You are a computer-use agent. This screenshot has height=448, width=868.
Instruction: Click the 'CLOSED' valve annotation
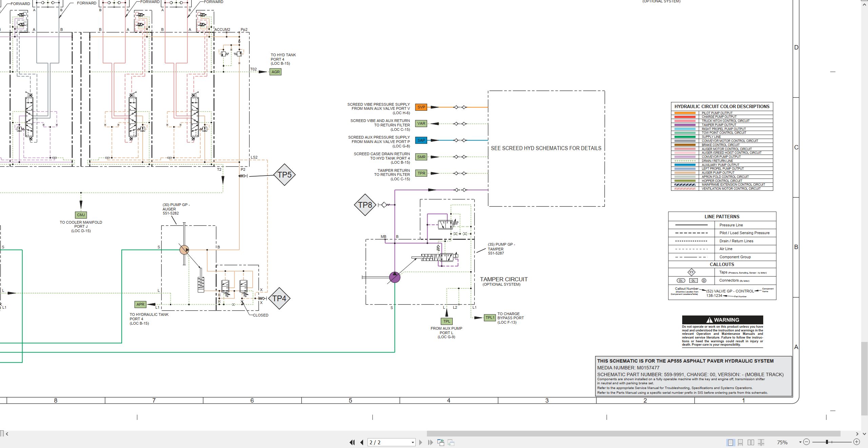coord(260,315)
